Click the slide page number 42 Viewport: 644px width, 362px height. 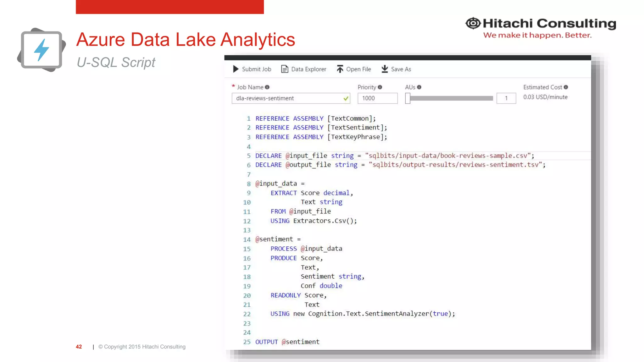click(79, 347)
